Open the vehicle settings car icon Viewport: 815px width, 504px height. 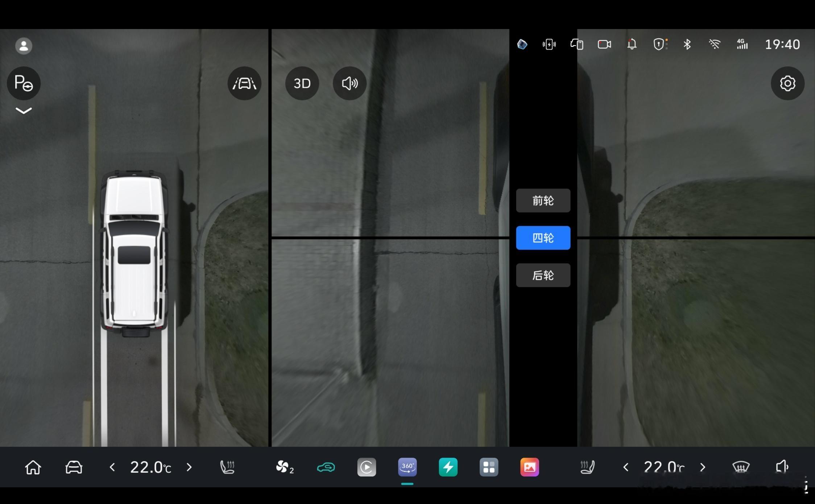point(74,467)
